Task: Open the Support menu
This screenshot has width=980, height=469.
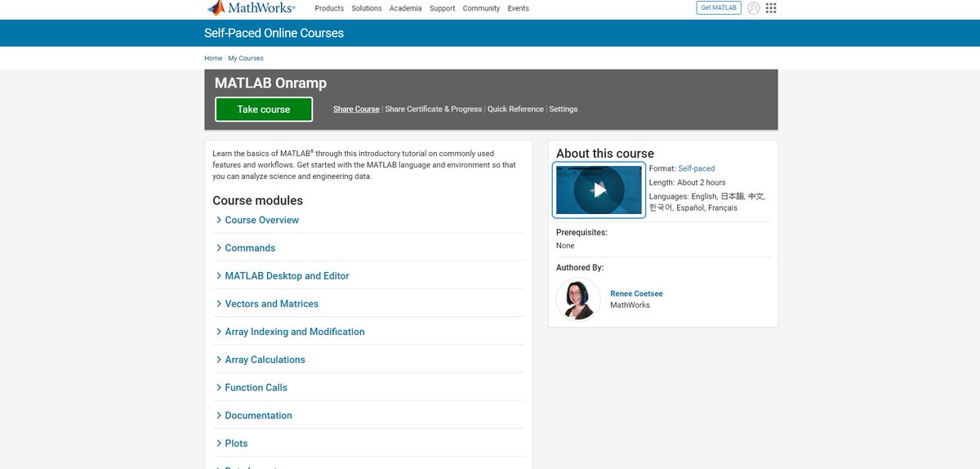Action: pos(442,8)
